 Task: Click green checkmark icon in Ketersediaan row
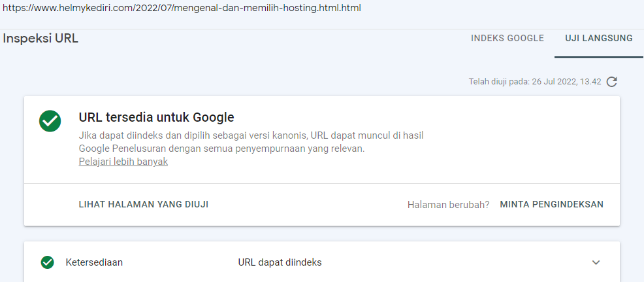coord(48,262)
